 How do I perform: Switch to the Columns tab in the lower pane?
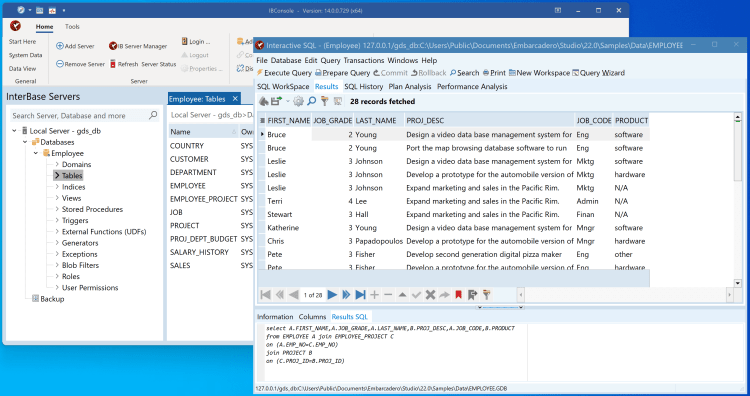312,317
